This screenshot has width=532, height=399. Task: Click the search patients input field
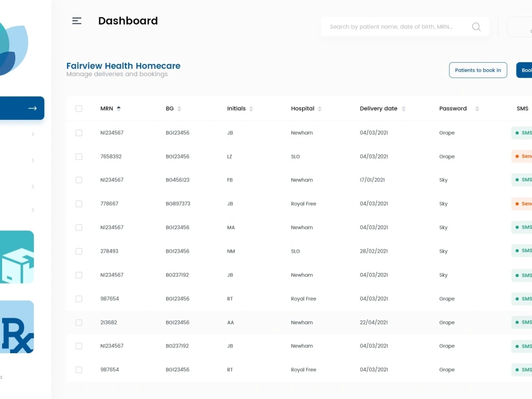pos(405,27)
